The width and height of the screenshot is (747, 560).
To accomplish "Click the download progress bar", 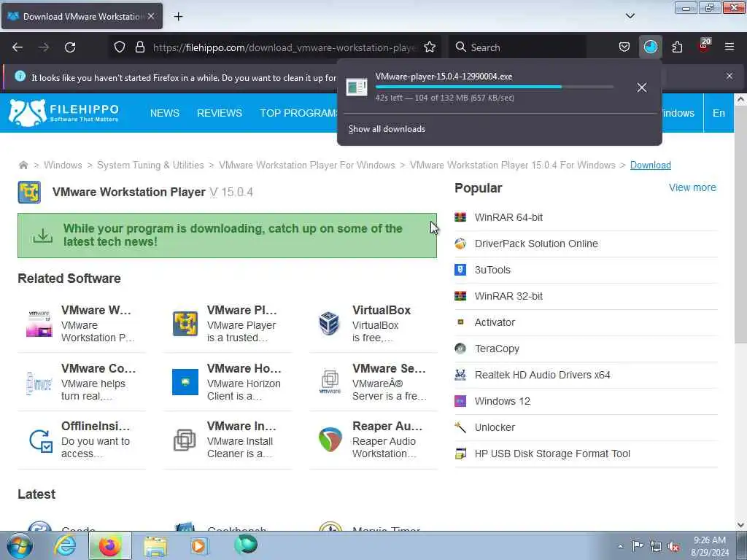I will [x=494, y=87].
